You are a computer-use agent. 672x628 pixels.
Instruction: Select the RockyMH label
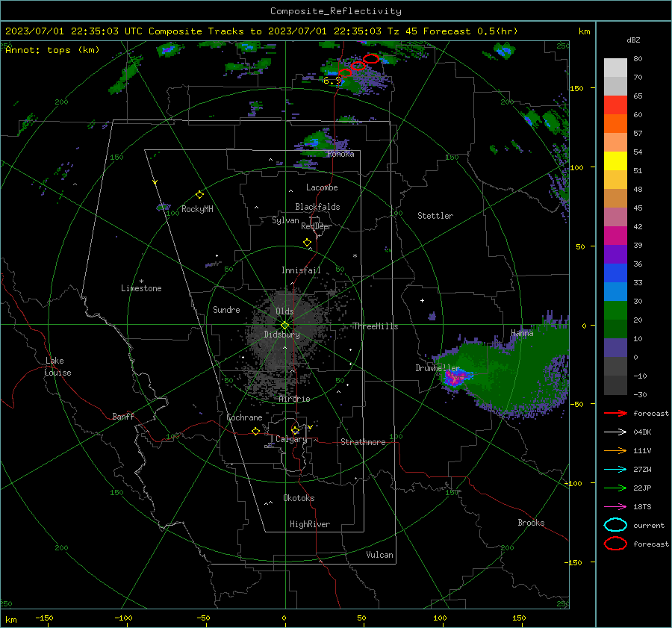point(197,209)
